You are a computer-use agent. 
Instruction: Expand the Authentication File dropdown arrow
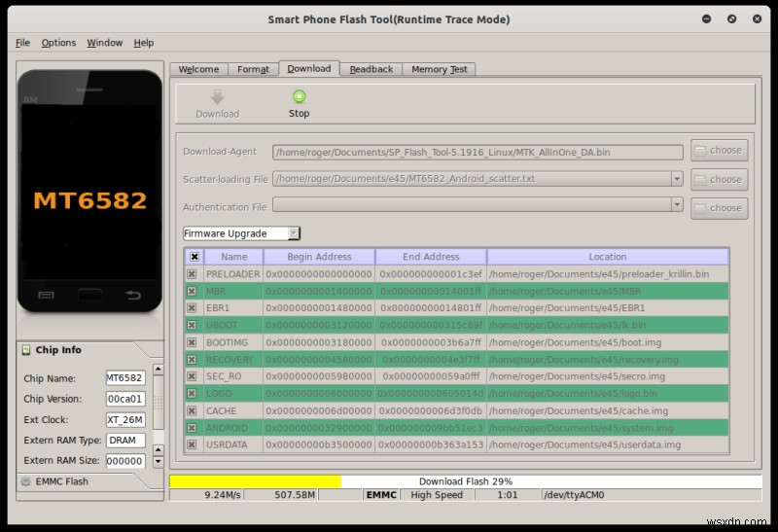677,204
